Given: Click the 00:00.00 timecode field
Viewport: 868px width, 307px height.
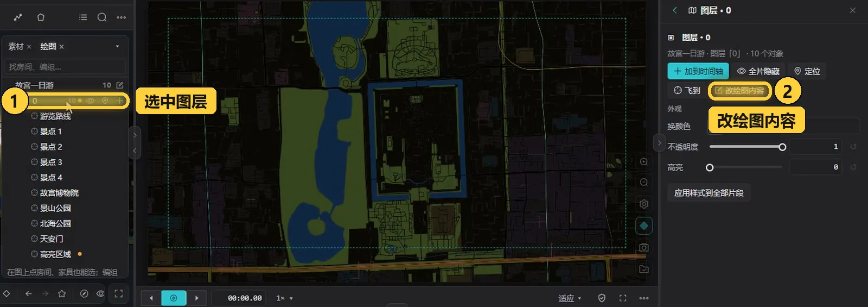Looking at the screenshot, I should click(245, 298).
